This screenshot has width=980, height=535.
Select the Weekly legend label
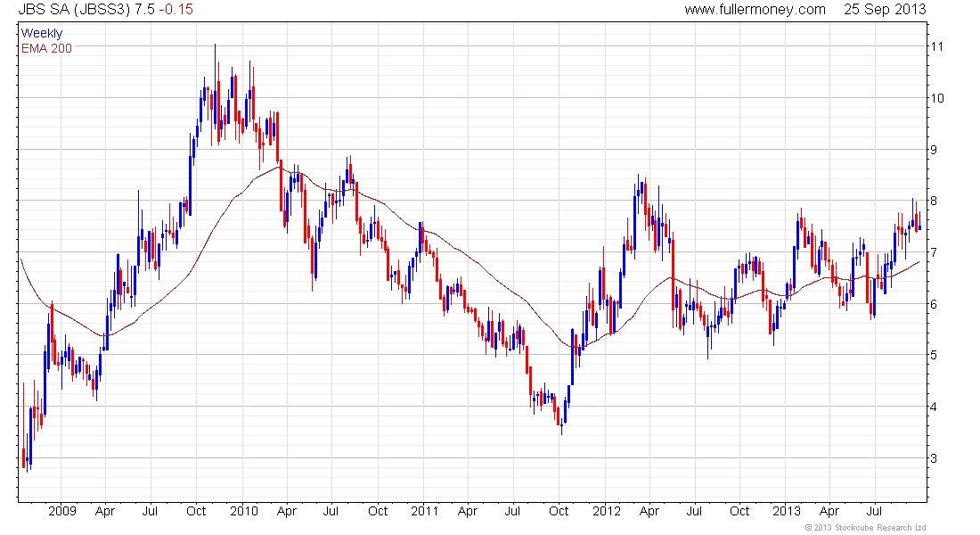click(x=42, y=33)
